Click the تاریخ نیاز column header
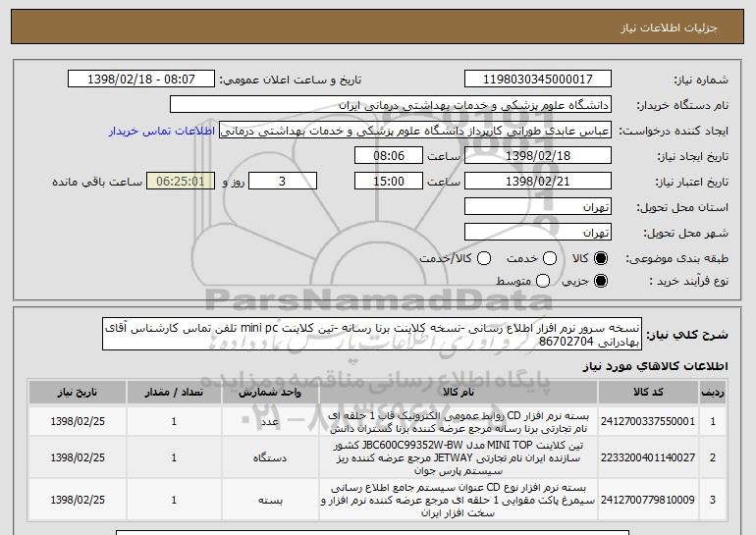Image resolution: width=756 pixels, height=535 pixels. pyautogui.click(x=78, y=393)
